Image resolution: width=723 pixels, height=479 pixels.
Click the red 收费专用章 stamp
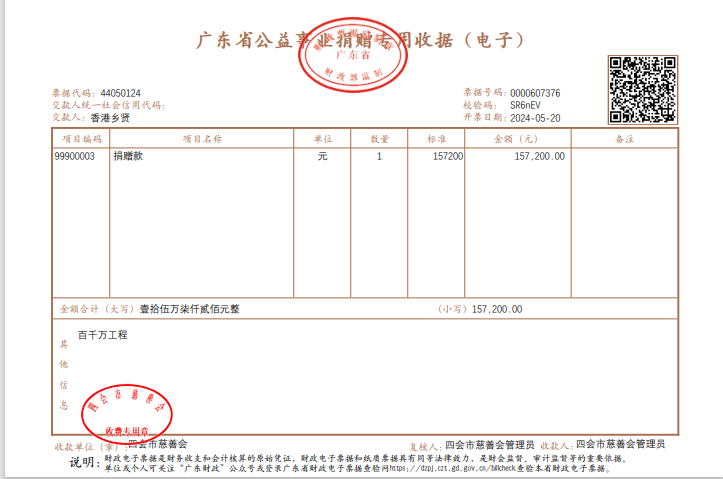click(127, 414)
